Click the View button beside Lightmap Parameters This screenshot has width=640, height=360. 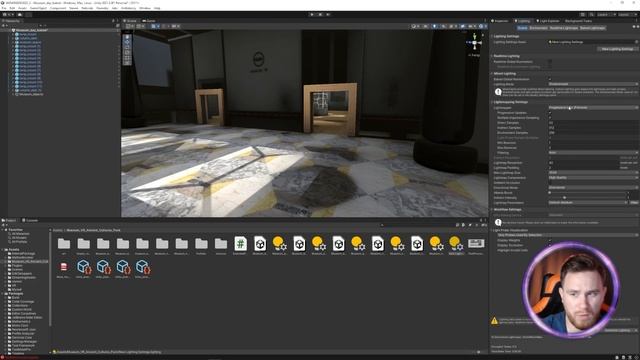[x=634, y=202]
